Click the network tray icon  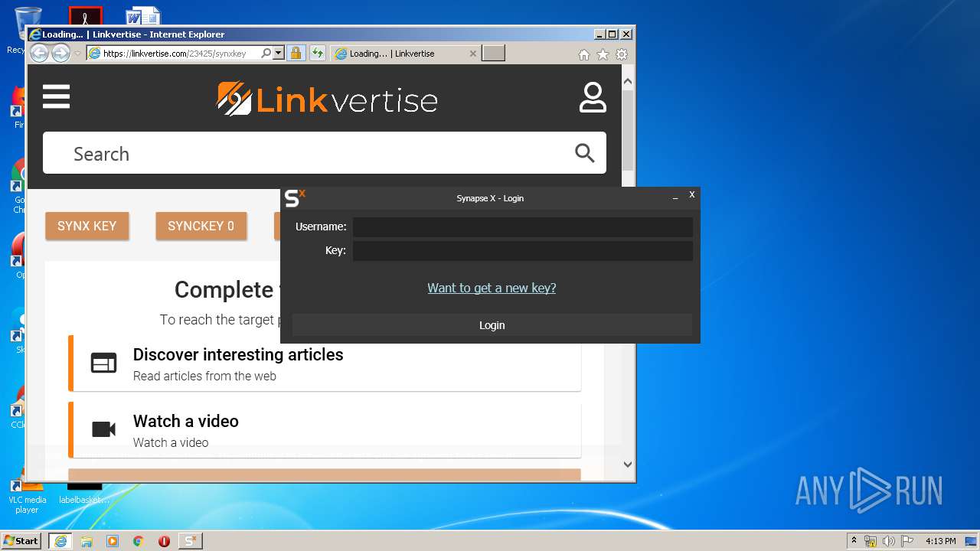871,541
